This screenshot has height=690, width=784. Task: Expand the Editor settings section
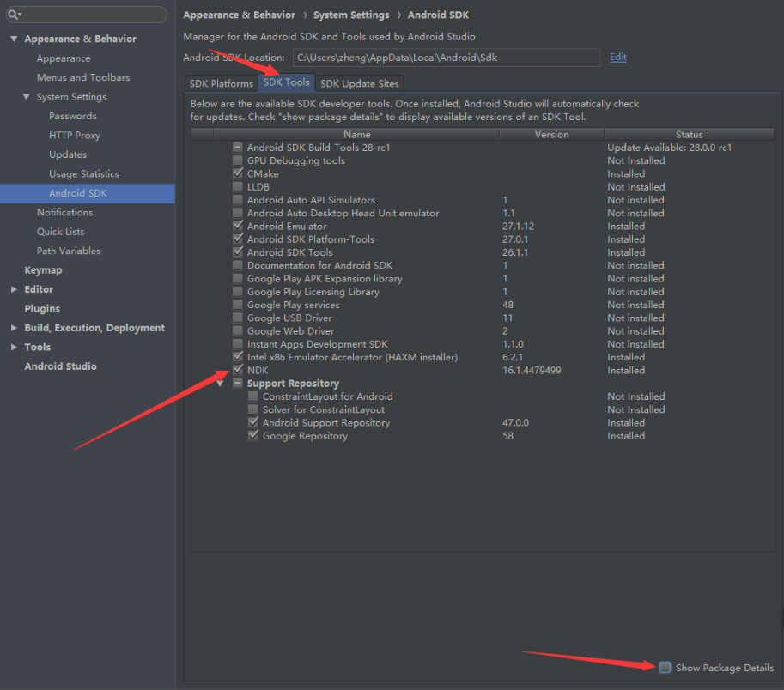[14, 289]
